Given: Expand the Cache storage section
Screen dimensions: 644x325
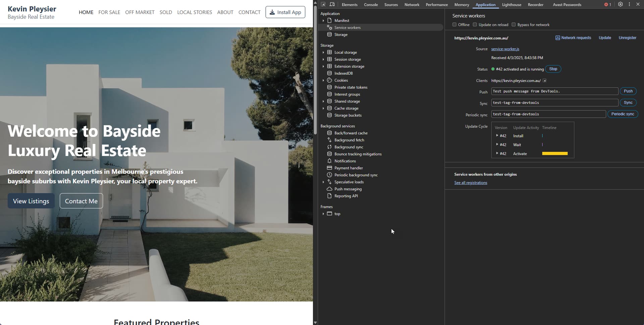Looking at the screenshot, I should tap(323, 108).
